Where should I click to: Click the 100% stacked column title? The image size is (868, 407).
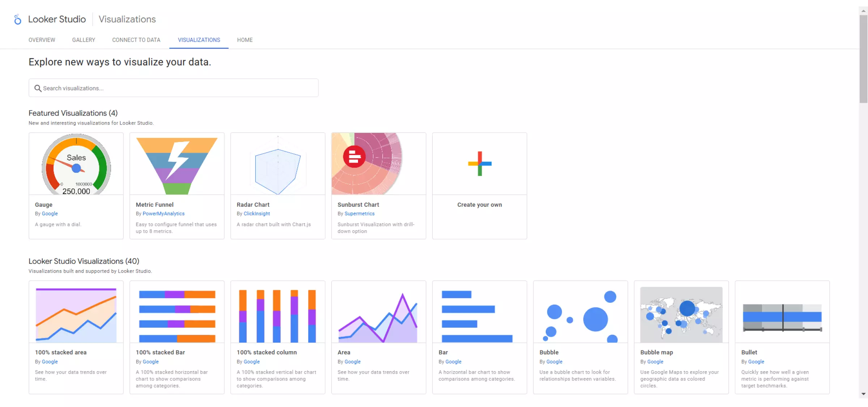[x=267, y=352]
